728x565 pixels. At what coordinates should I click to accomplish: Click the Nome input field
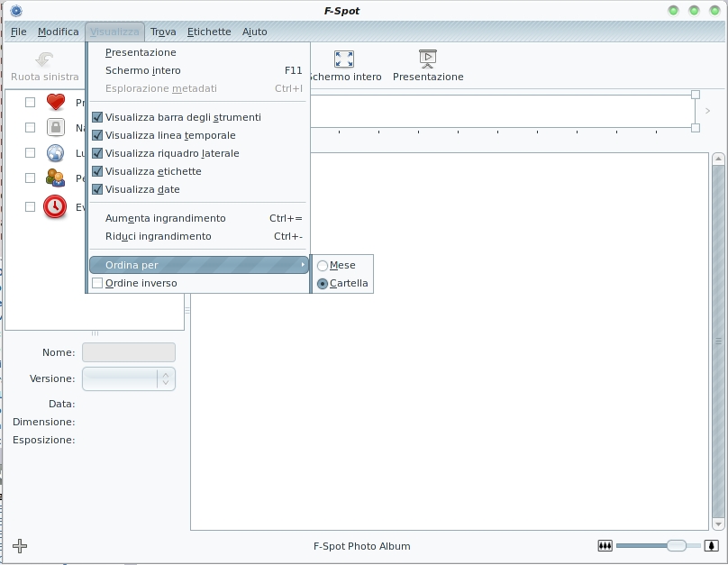click(129, 352)
